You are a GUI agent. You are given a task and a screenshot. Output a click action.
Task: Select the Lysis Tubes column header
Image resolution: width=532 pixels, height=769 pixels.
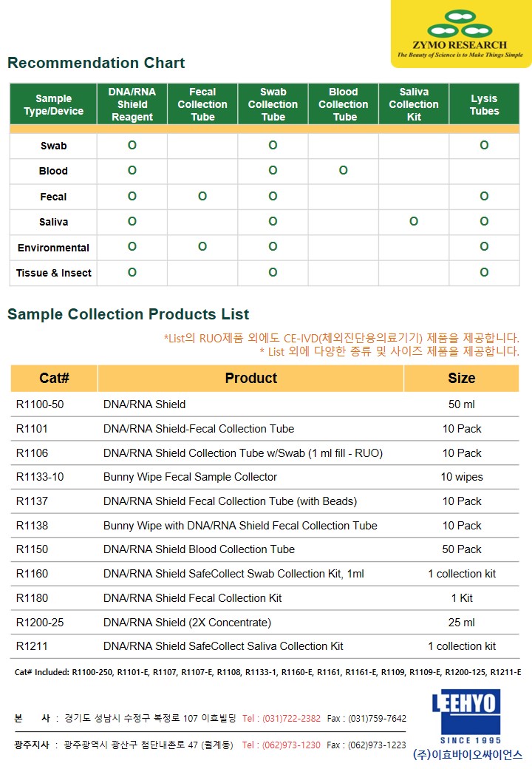coord(484,104)
